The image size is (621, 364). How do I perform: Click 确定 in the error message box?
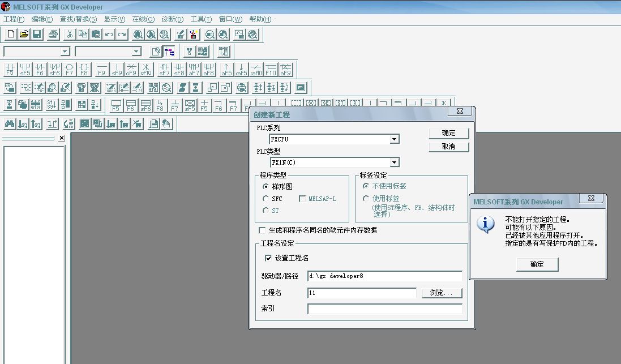537,264
